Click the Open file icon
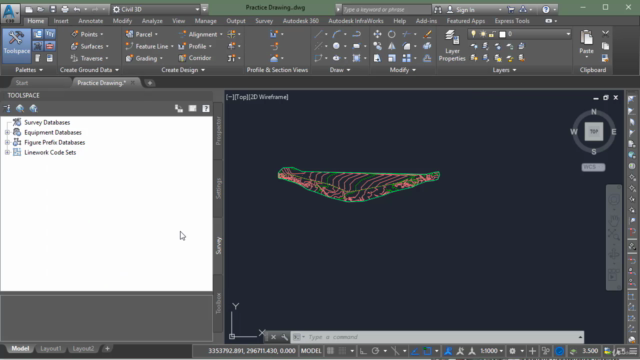Screen dimensions: 640x360 [x=40, y=9]
